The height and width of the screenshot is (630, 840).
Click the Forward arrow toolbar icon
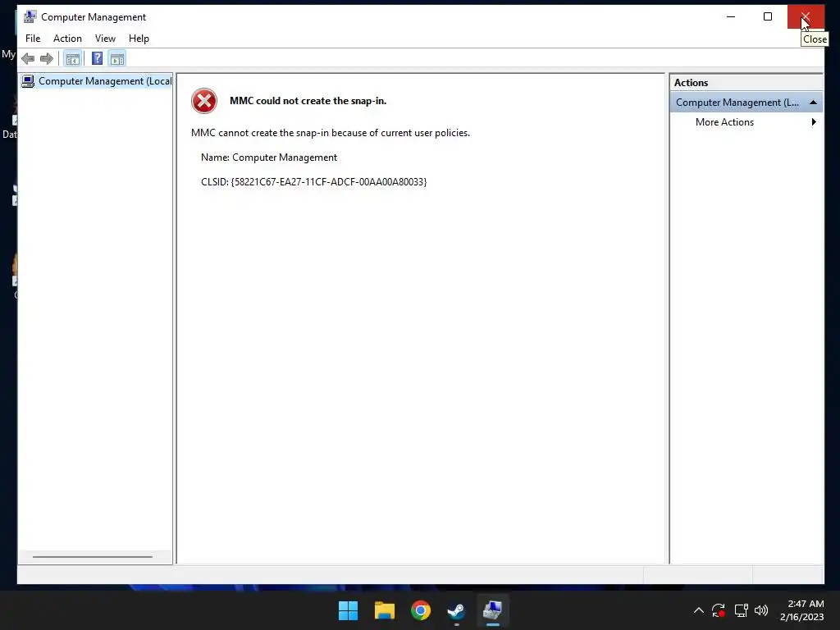[47, 58]
